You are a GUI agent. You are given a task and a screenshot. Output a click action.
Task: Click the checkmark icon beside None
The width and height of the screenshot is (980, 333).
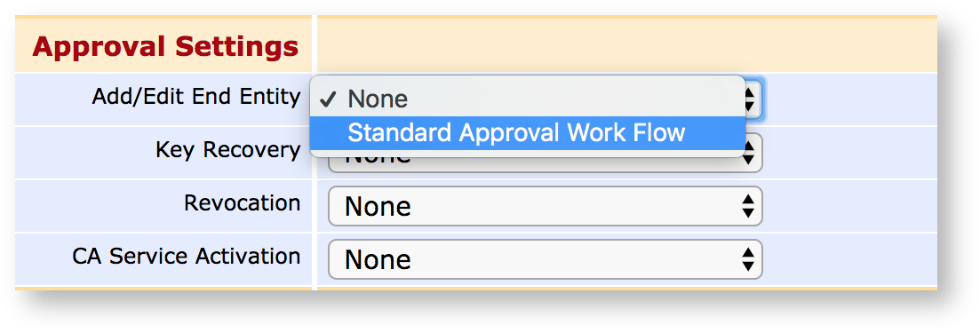tap(328, 99)
